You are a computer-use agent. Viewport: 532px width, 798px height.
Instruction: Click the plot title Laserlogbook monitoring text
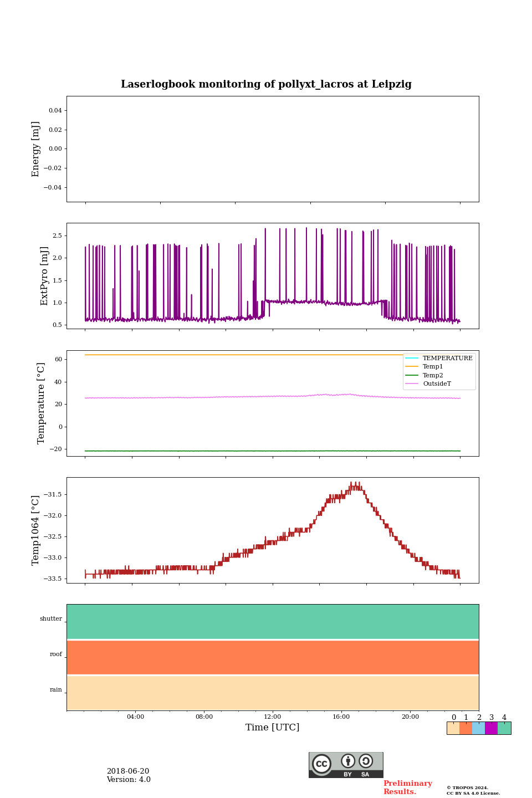pyautogui.click(x=266, y=84)
